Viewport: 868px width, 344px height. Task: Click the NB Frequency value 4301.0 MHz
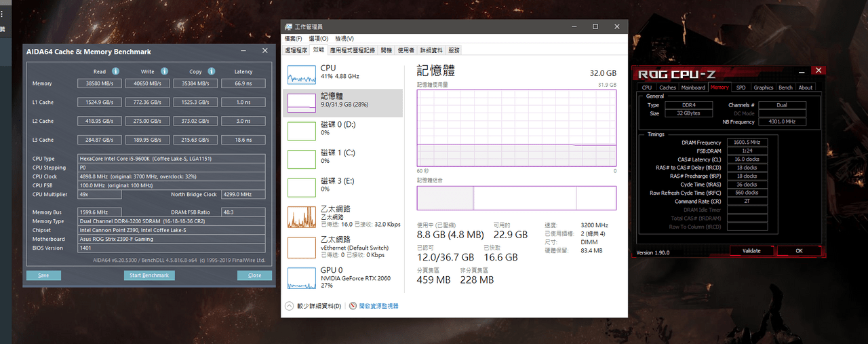(x=782, y=122)
